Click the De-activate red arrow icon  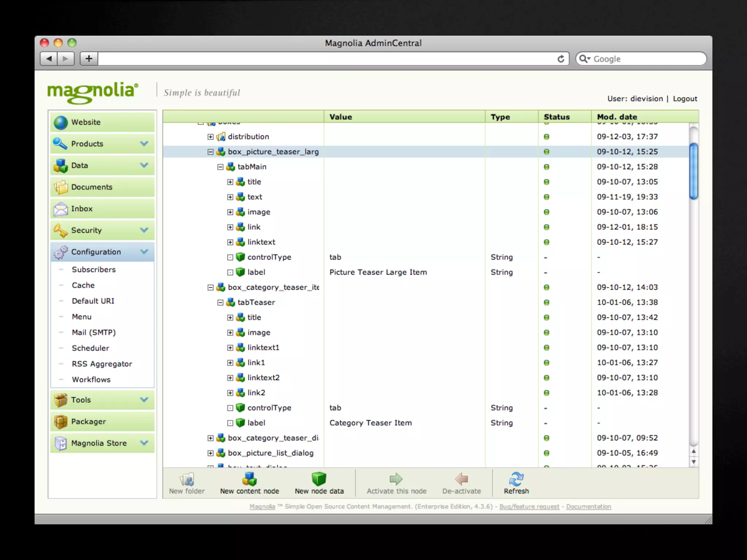tap(461, 479)
